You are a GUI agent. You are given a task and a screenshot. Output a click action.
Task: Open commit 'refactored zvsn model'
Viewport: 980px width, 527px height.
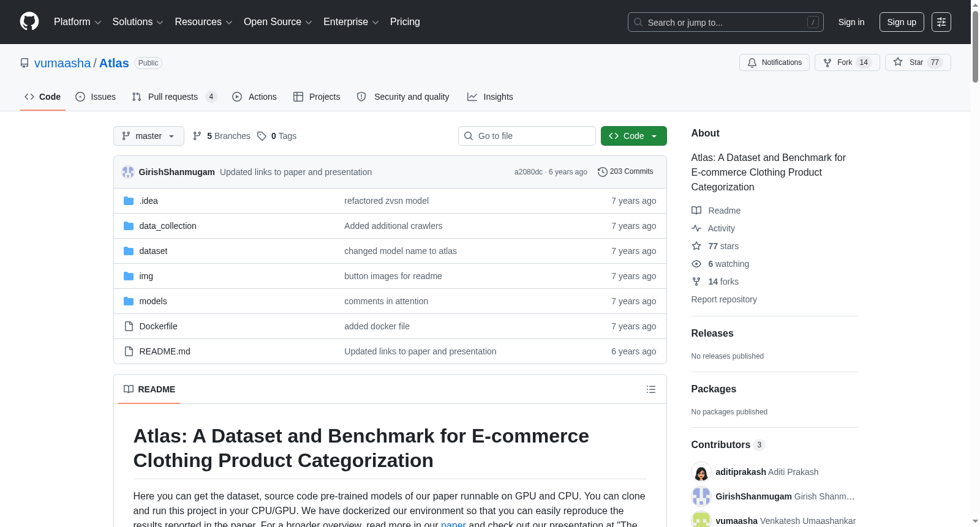[x=386, y=201]
